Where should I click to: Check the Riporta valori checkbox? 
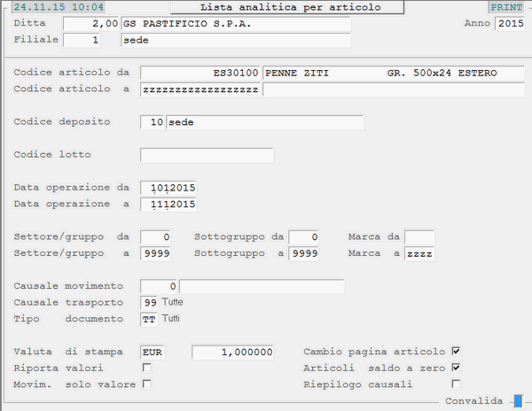click(147, 368)
